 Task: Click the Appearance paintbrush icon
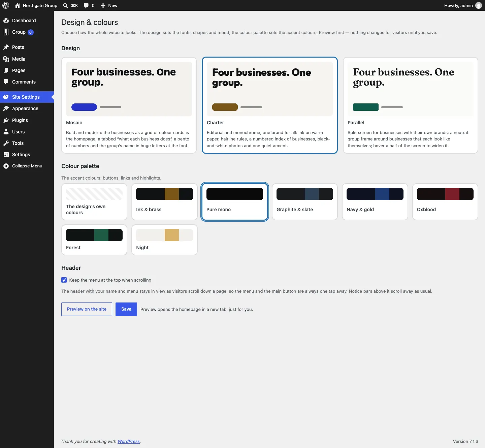tap(6, 108)
